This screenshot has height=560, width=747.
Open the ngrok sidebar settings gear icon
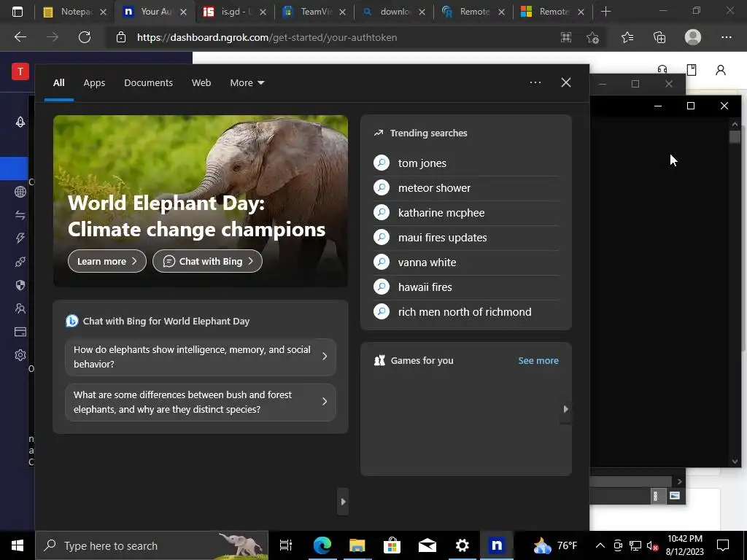tap(20, 355)
